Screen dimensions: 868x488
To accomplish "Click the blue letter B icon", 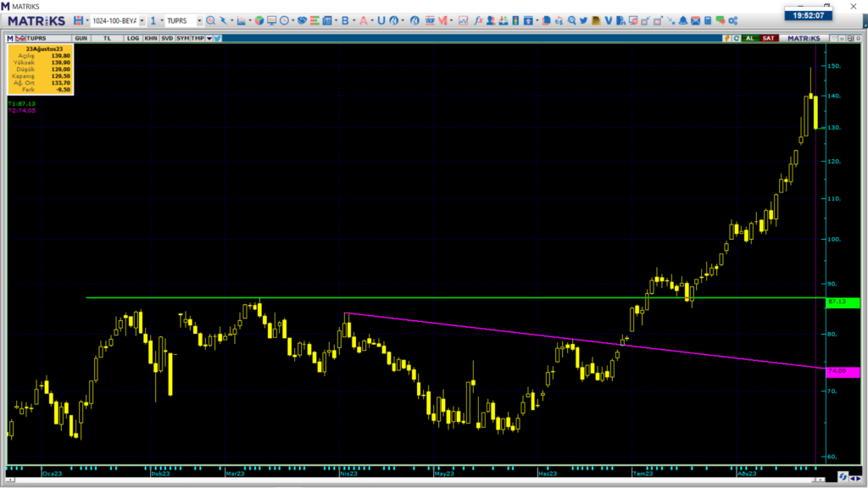I will tap(345, 20).
